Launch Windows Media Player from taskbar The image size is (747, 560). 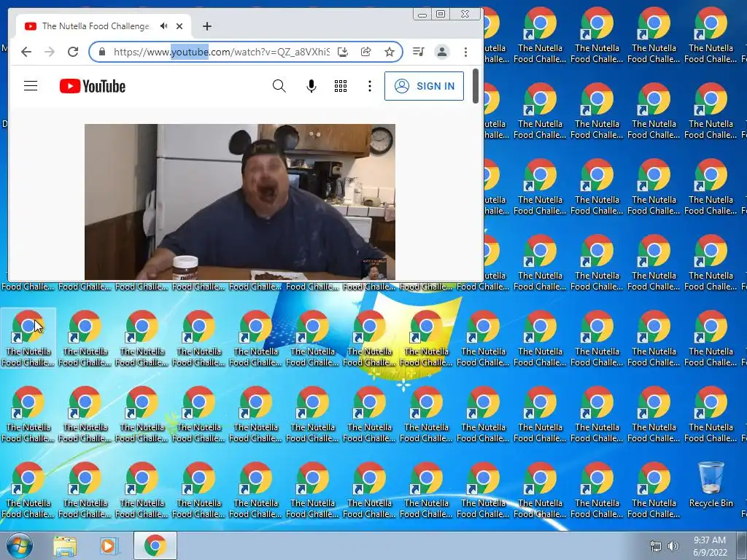click(x=109, y=545)
